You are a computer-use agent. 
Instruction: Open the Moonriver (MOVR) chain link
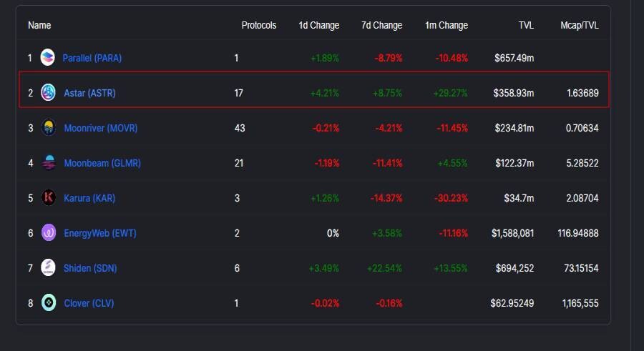click(101, 128)
